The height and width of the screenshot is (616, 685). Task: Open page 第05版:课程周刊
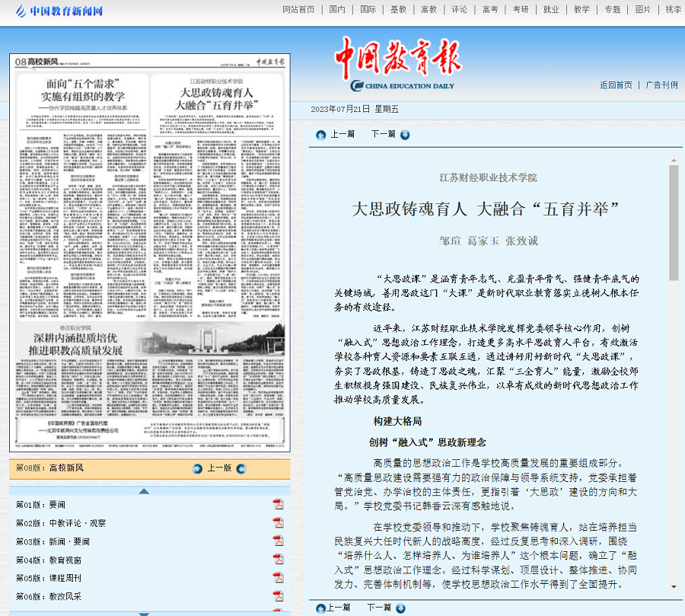click(49, 578)
